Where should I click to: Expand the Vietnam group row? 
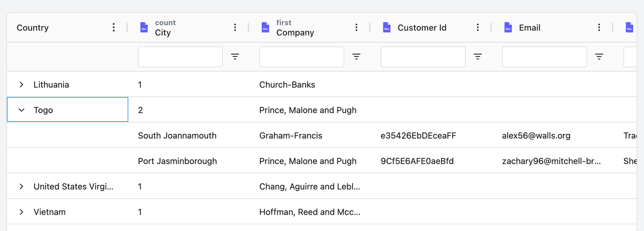click(21, 212)
